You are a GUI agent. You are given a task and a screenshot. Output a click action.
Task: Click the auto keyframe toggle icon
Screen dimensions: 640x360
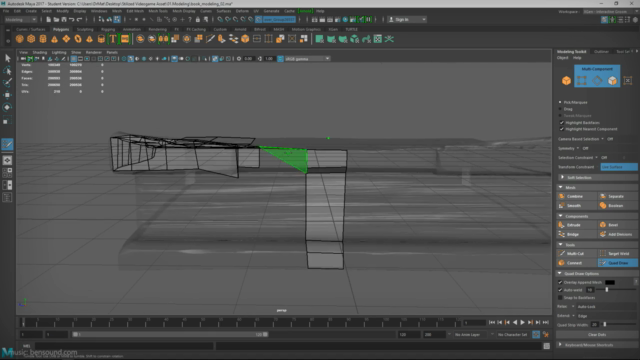[x=536, y=335]
